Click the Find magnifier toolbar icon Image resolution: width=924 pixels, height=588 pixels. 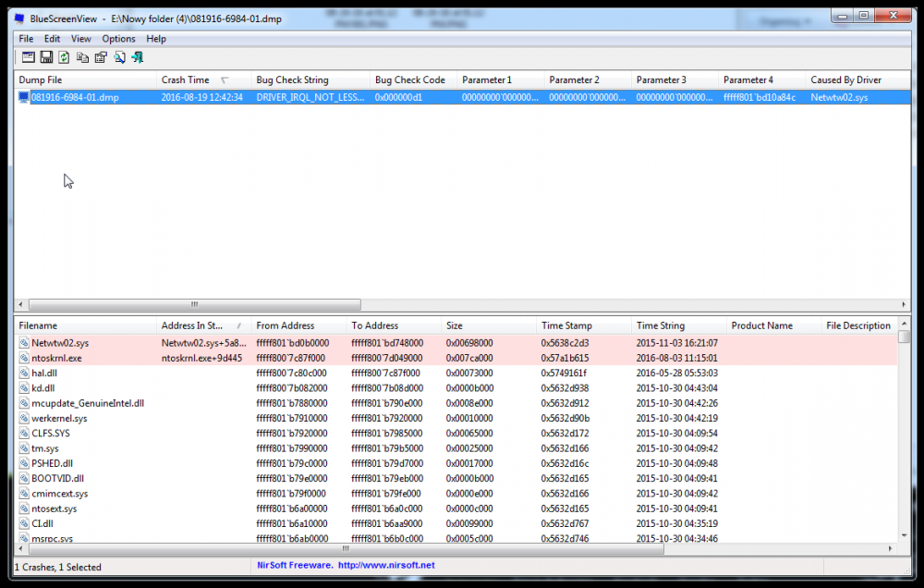tap(119, 57)
